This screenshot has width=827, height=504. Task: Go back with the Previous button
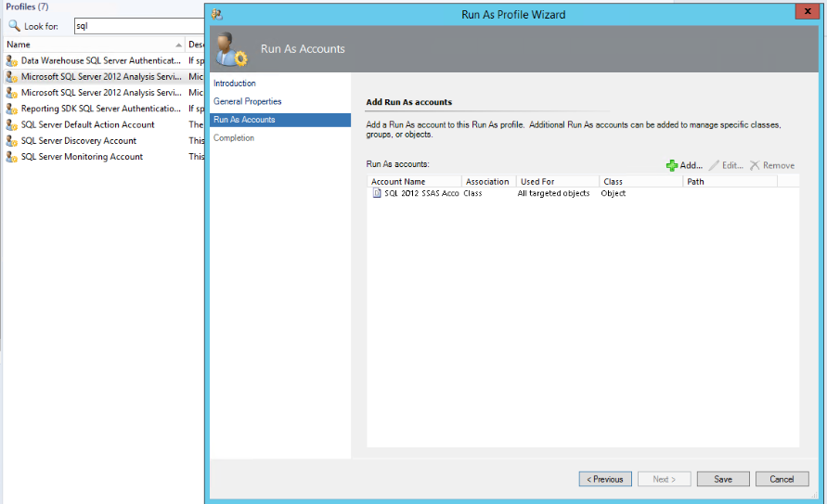(x=605, y=479)
